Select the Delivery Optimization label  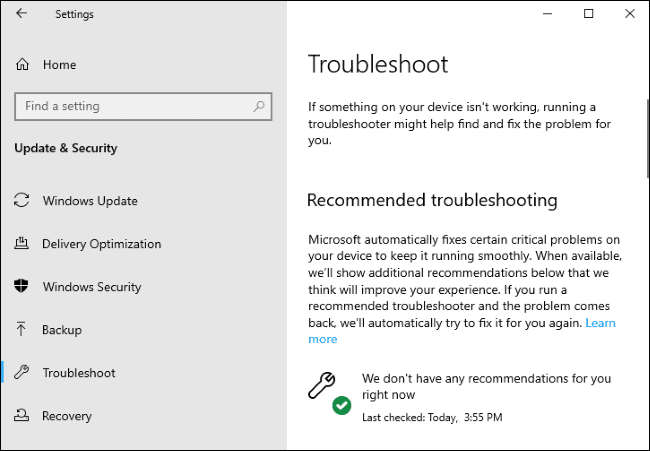[101, 244]
